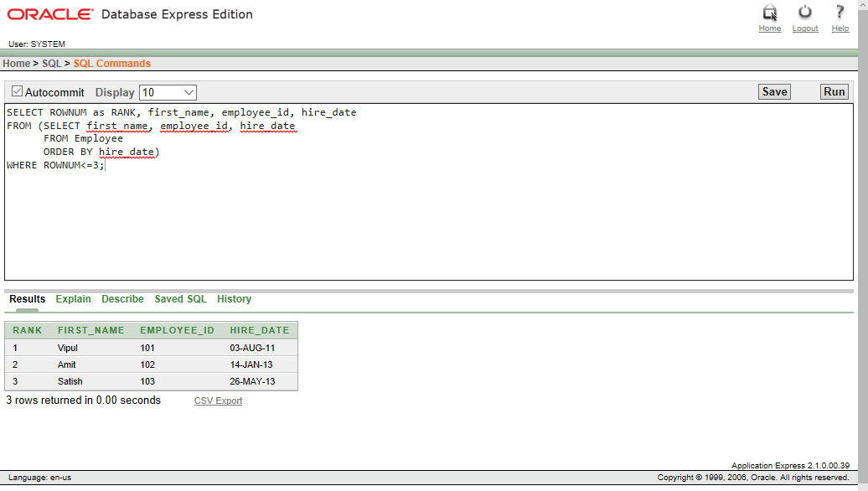Click the browser vertical scrollbar
The image size is (868, 491).
click(x=863, y=245)
